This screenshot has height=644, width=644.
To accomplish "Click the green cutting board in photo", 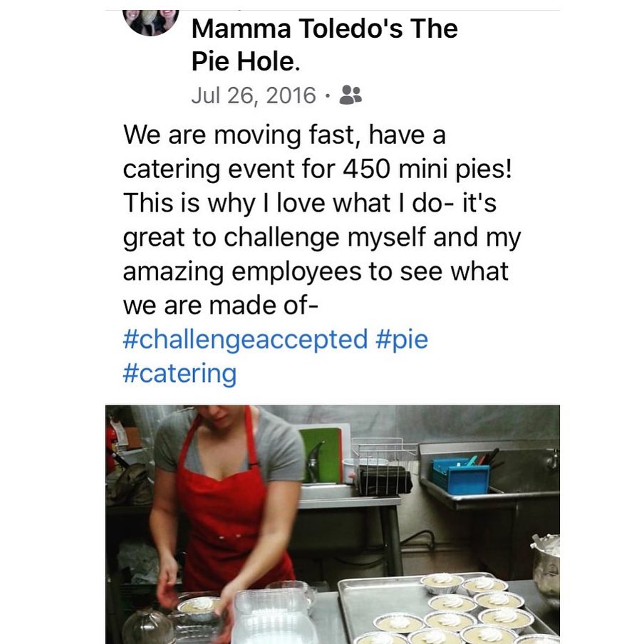I will pyautogui.click(x=321, y=455).
